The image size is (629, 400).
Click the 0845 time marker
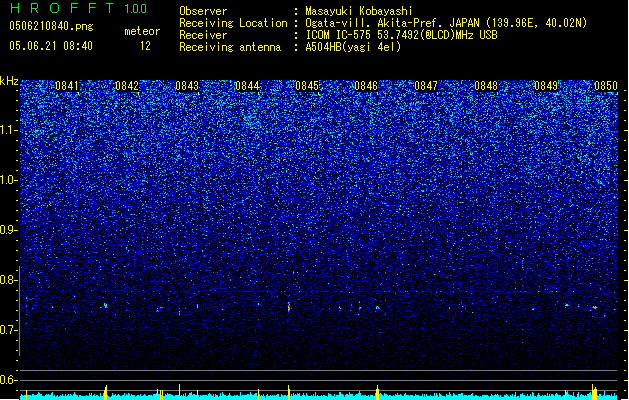click(x=307, y=86)
